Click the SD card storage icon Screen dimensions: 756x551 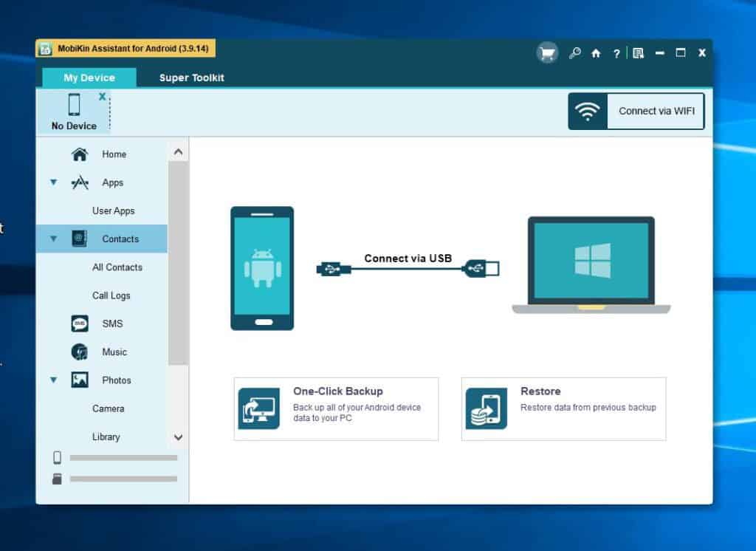(57, 479)
